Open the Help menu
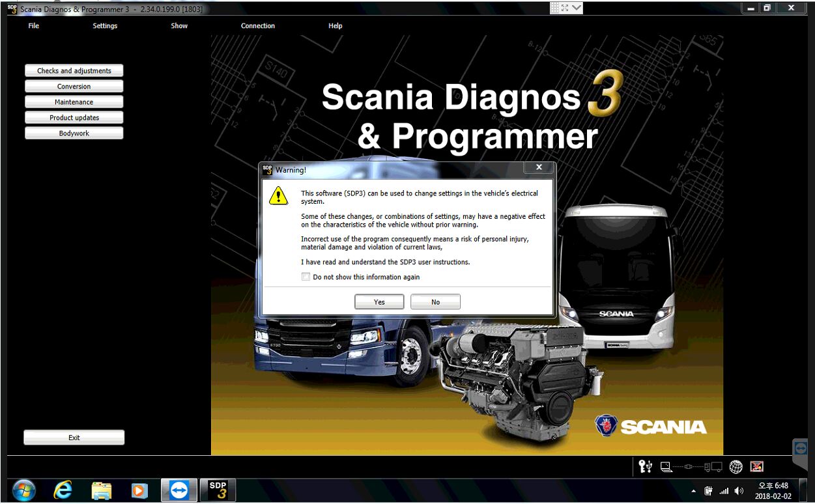The height and width of the screenshot is (504, 815). pos(336,26)
